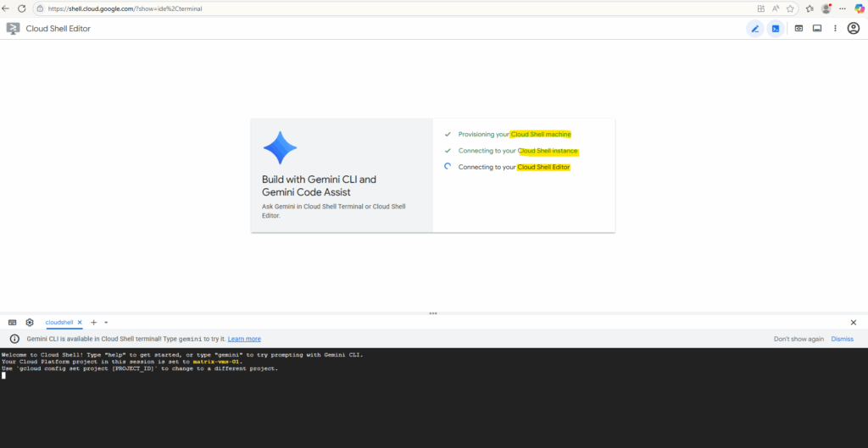Click the 'Welcome to Cloud Shell!' terminal line
Viewport: 868px width, 448px height.
(x=182, y=355)
